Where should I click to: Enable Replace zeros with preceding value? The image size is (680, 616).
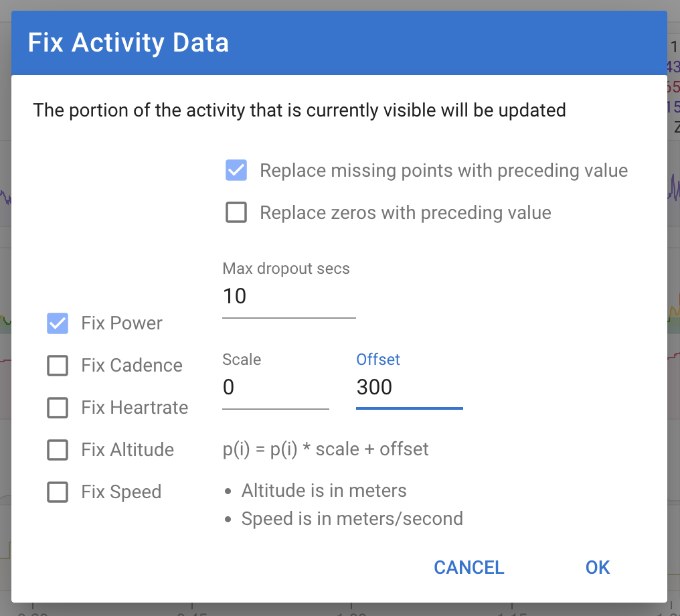(x=236, y=212)
